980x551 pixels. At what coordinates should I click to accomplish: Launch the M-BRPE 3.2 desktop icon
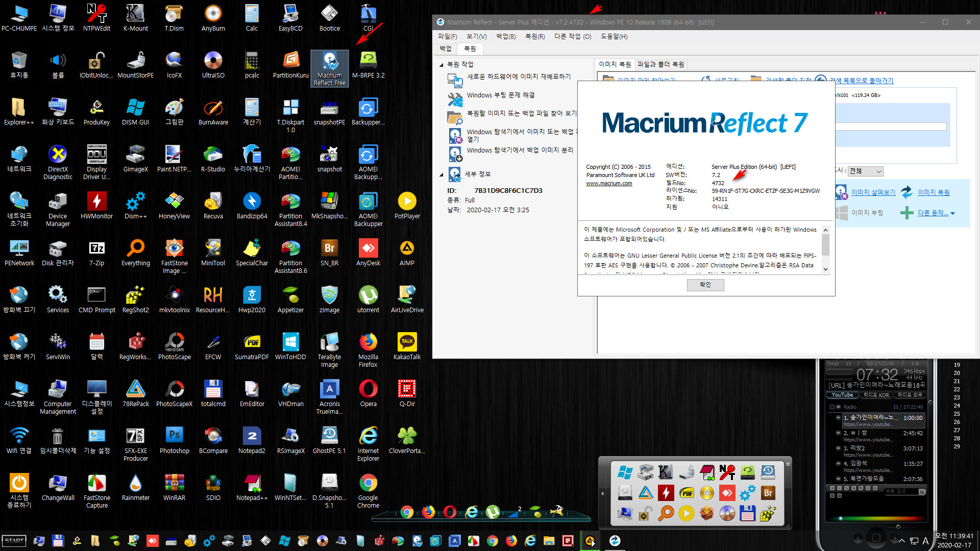[368, 65]
